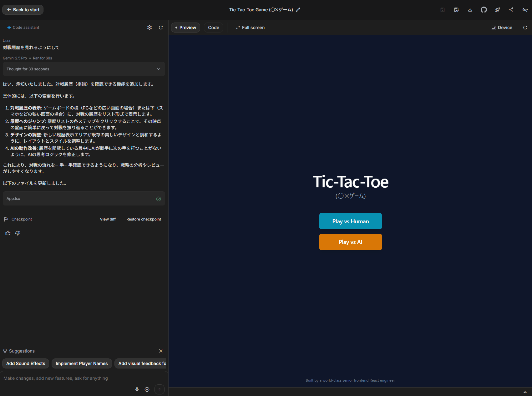The image size is (532, 396).
Task: Add an attachment with the plus-circle icon
Action: point(147,389)
